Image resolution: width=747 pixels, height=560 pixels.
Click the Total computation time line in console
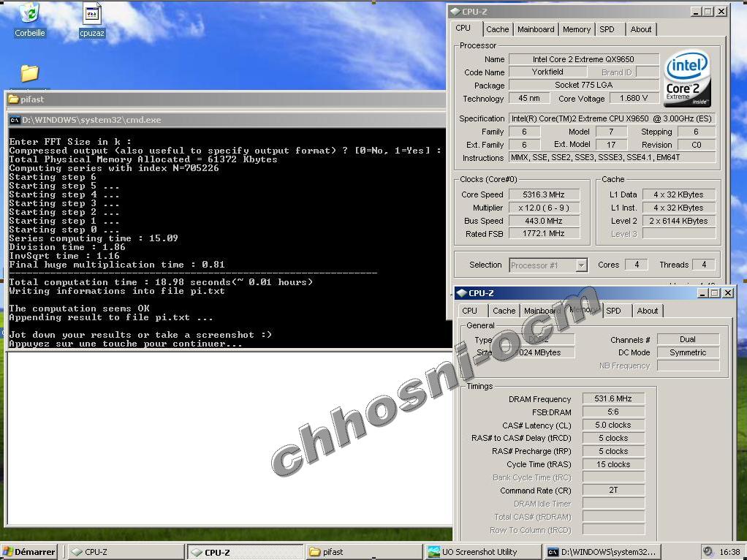(161, 282)
